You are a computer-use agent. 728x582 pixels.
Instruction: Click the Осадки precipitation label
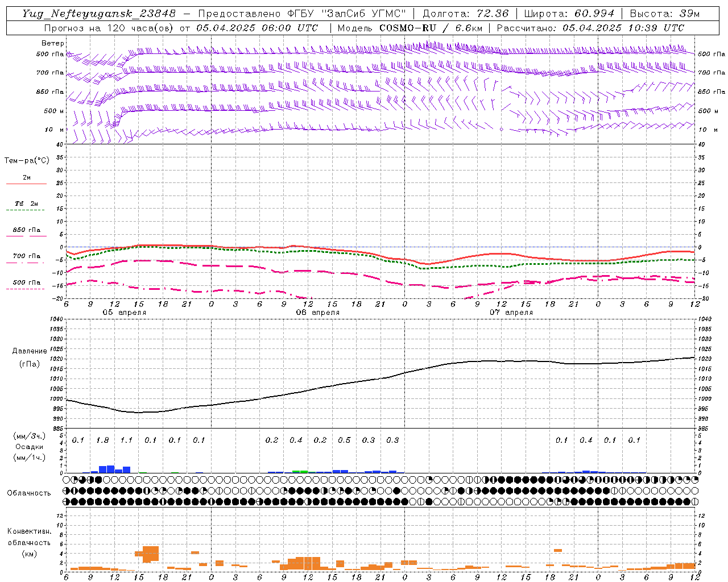pos(30,447)
